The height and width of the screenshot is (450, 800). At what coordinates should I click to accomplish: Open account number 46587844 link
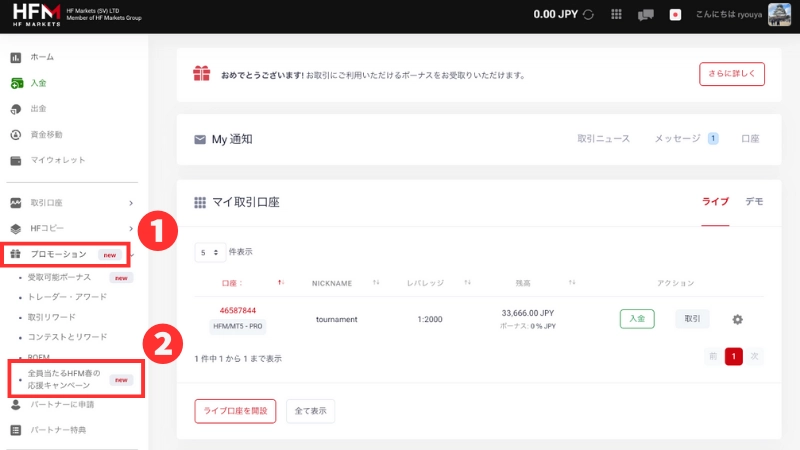(238, 310)
